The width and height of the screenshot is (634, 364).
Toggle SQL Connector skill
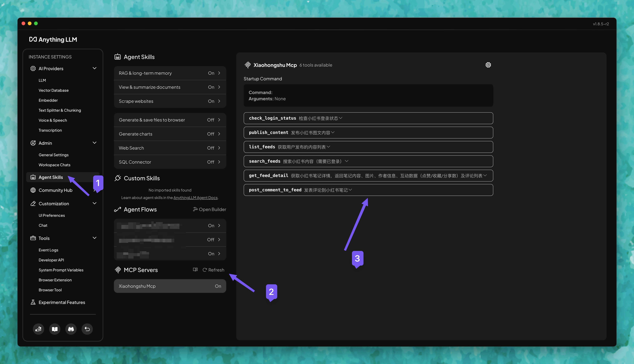tap(170, 162)
